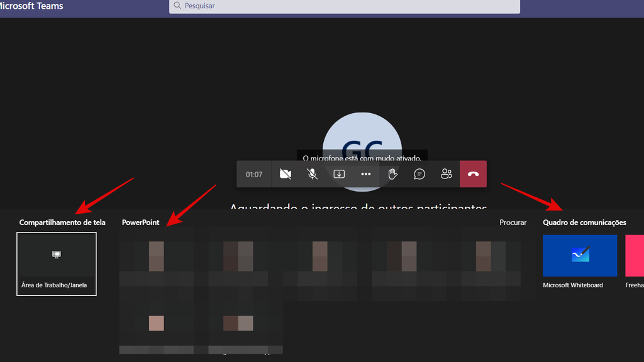This screenshot has width=644, height=362.
Task: Click the share content tray icon
Action: click(x=339, y=174)
